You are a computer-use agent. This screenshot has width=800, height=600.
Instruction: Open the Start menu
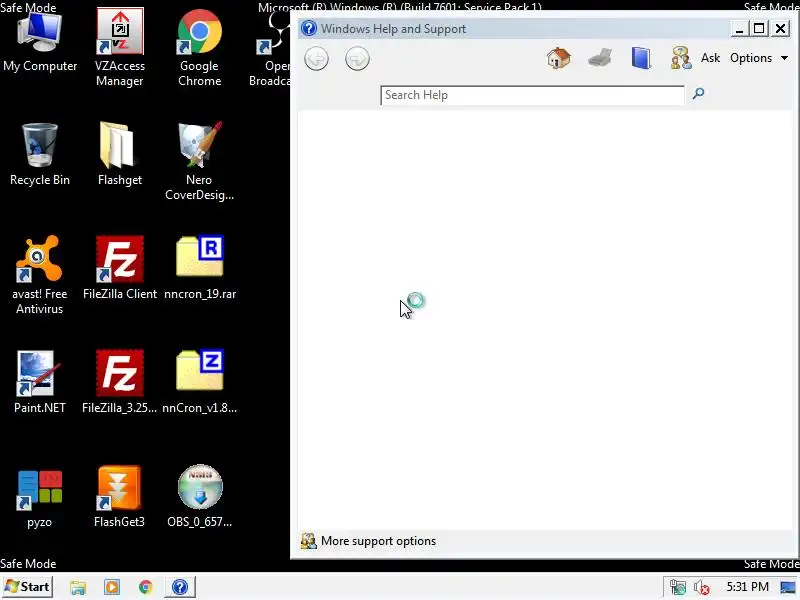(x=28, y=587)
